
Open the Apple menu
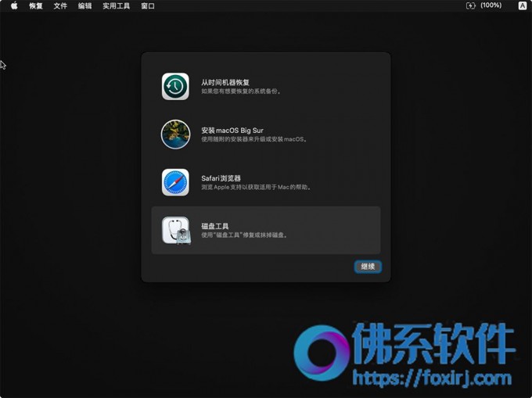coord(14,5)
